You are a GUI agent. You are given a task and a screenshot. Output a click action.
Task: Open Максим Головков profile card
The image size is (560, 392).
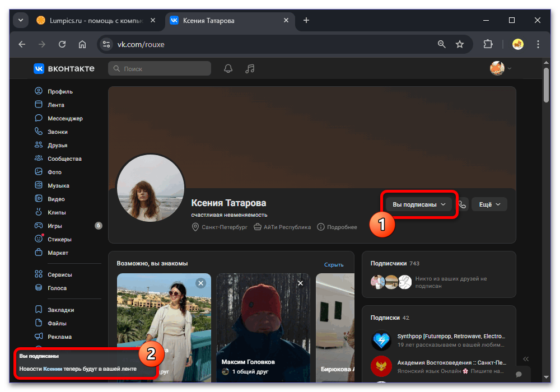tap(263, 328)
